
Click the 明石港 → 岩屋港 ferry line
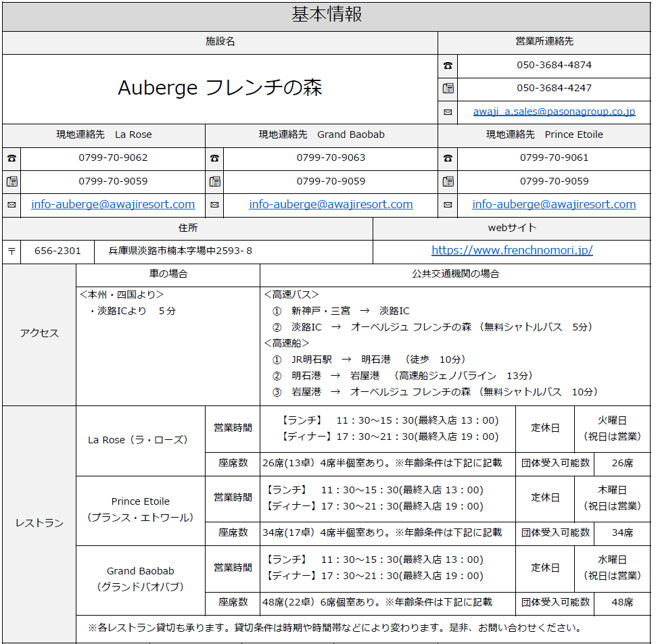point(402,376)
